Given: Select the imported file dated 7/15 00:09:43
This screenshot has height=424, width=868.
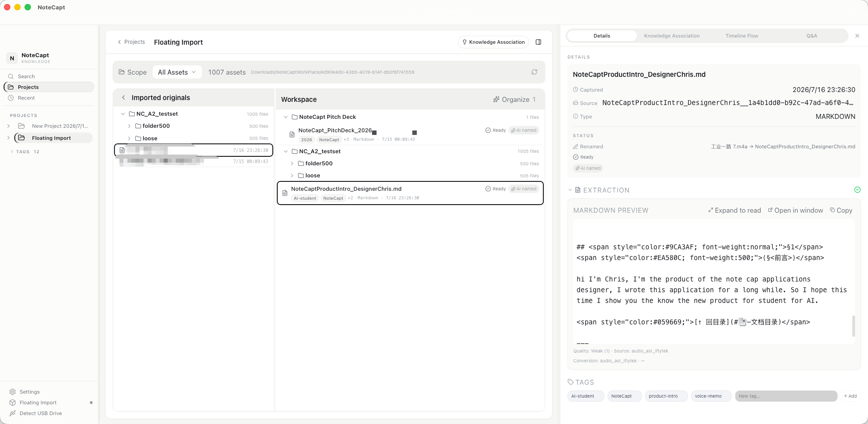Looking at the screenshot, I should tap(194, 161).
